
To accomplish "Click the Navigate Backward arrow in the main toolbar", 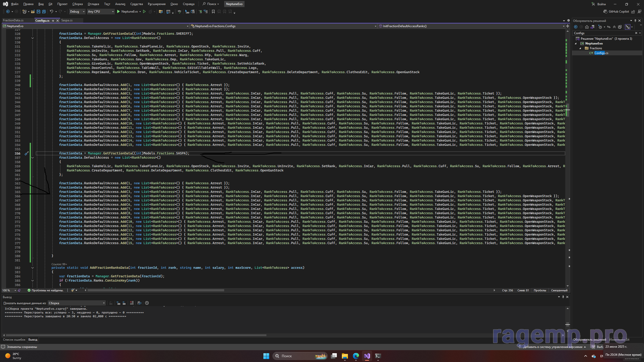I will (x=8, y=12).
